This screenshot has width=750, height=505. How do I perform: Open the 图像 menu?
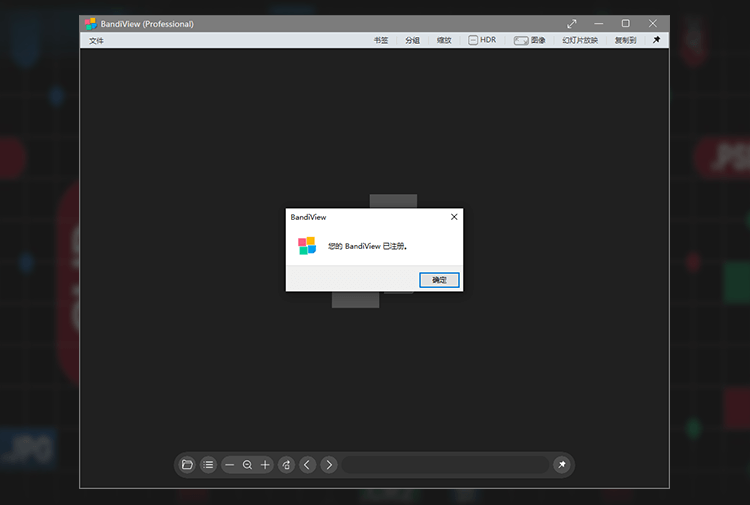(x=529, y=40)
